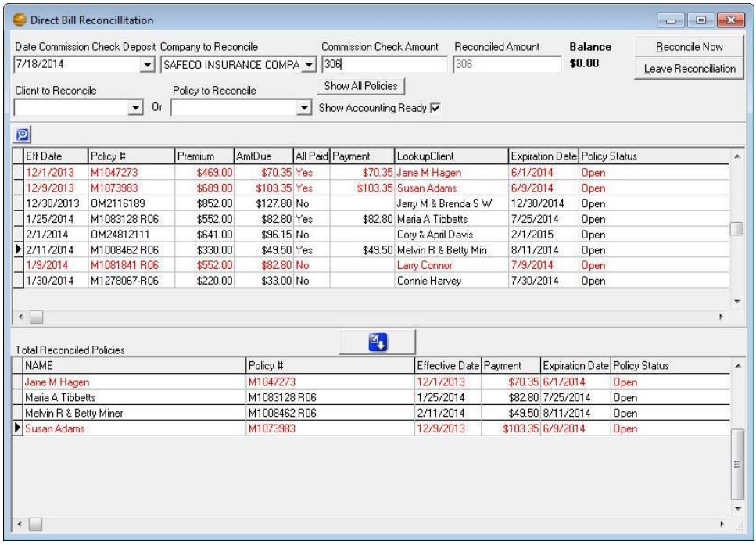Screen dimensions: 756x545
Task: Click the lower grid vertical scrollbar thumb
Action: pos(738,464)
